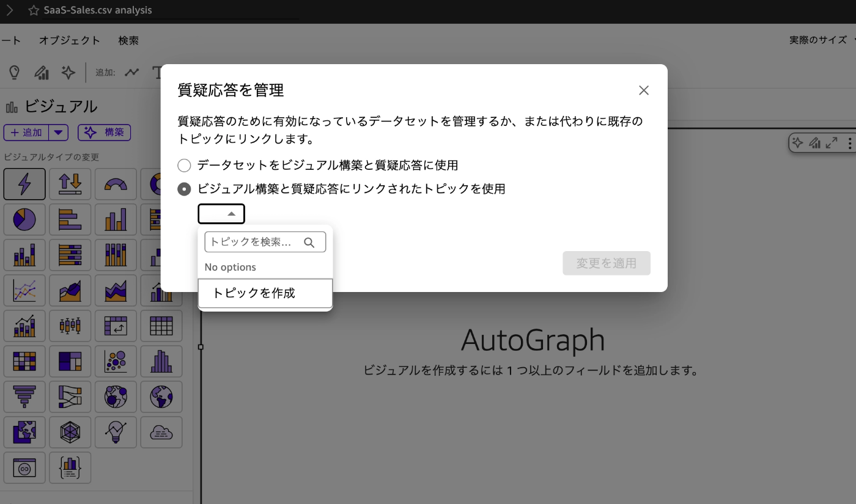This screenshot has width=856, height=504.
Task: Click the 変更を適用 button
Action: 607,263
